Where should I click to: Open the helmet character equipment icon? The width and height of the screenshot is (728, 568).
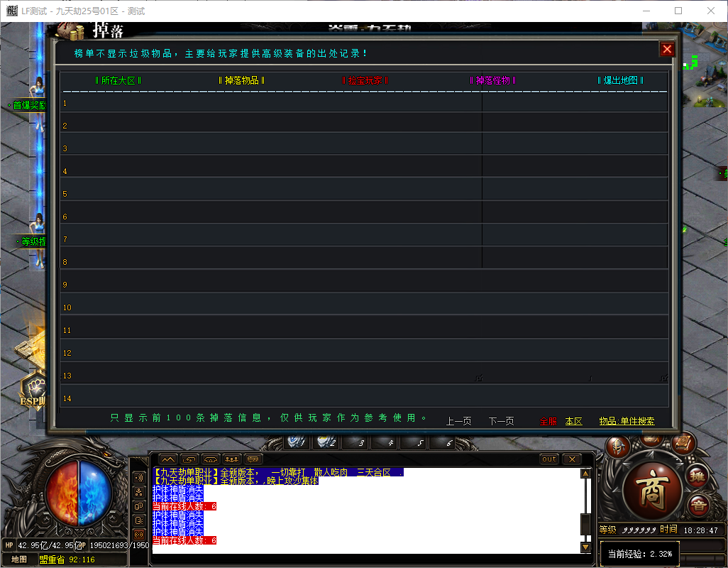[618, 447]
